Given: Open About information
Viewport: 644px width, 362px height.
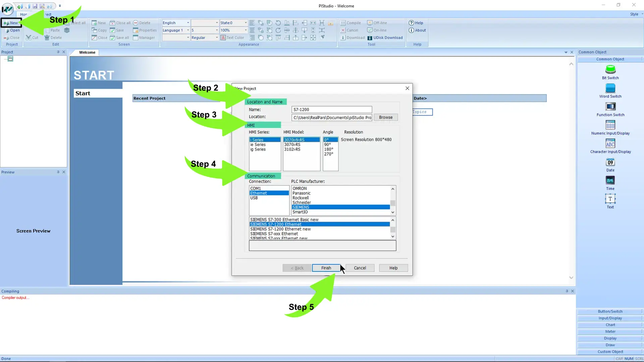Looking at the screenshot, I should point(417,30).
